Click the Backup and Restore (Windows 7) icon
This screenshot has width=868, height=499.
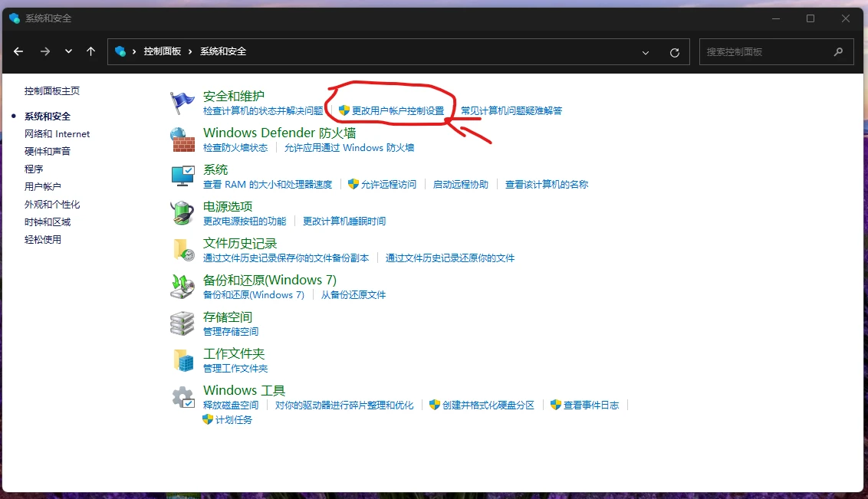point(182,286)
